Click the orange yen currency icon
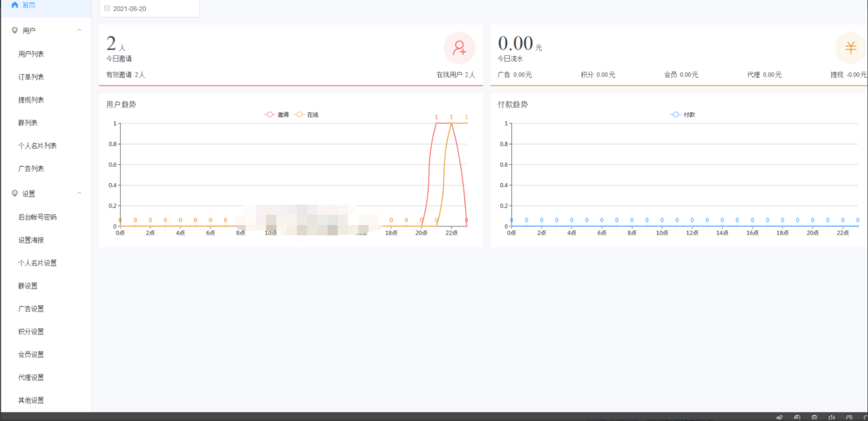 click(850, 48)
